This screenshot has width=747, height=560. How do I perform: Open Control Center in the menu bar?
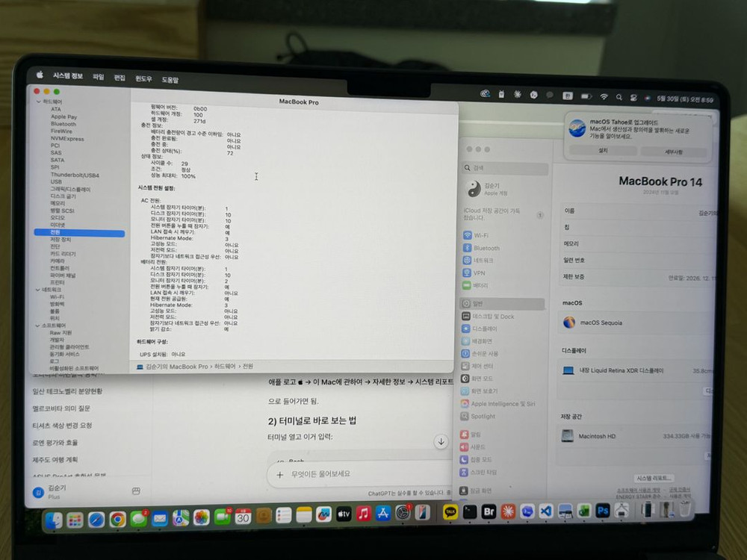coord(633,98)
